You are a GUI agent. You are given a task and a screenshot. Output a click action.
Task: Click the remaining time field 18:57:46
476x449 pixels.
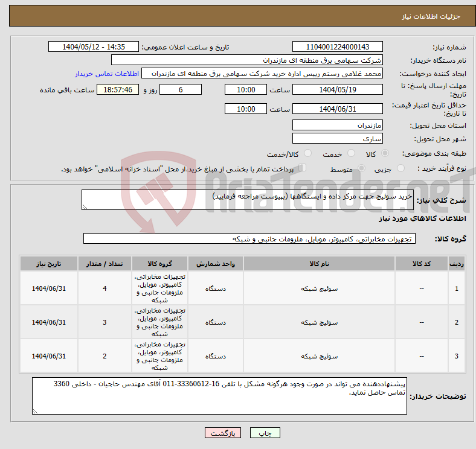(x=118, y=90)
